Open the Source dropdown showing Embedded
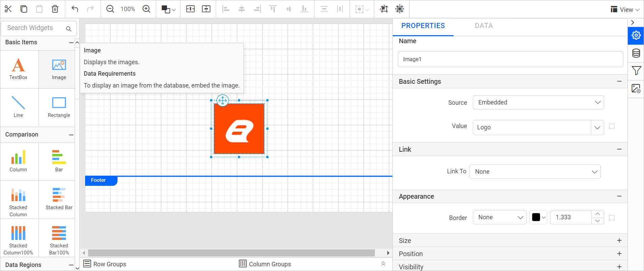The height and width of the screenshot is (271, 644). pyautogui.click(x=538, y=102)
